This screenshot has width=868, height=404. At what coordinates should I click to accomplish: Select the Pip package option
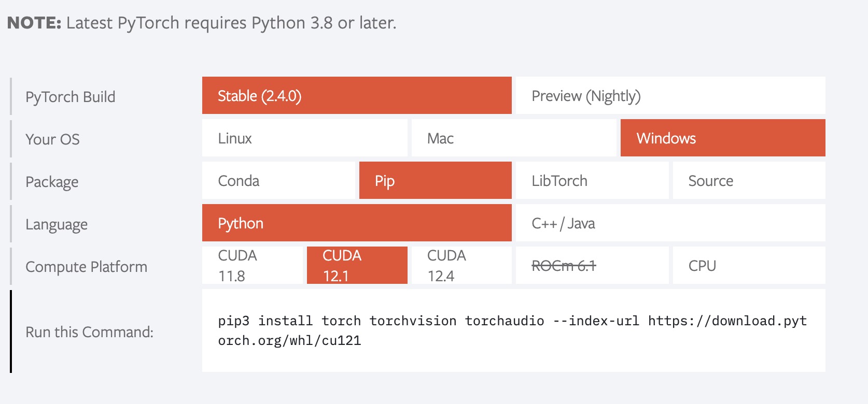[436, 180]
